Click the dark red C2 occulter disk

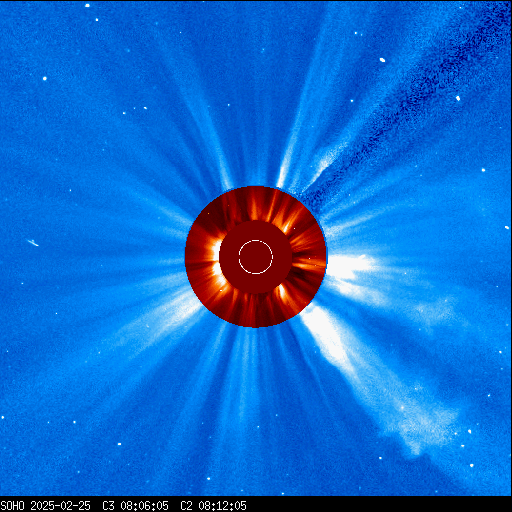[256, 257]
